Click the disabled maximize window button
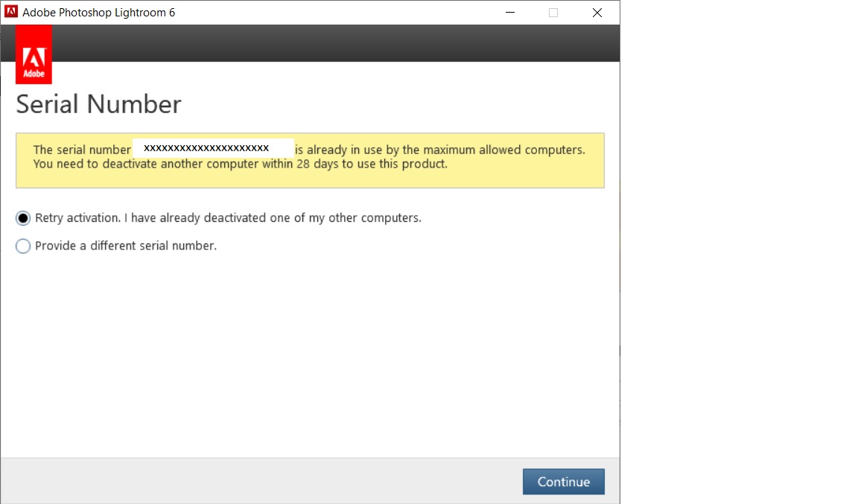 (553, 12)
